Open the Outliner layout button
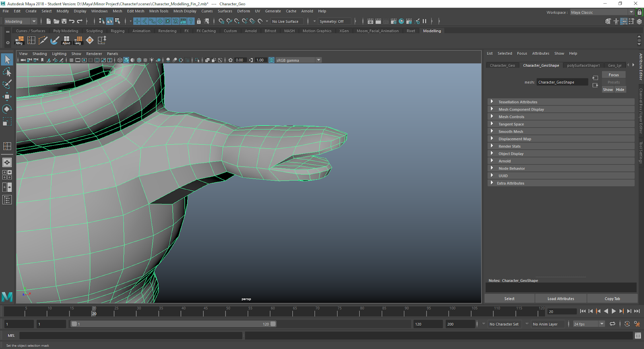 [7, 200]
